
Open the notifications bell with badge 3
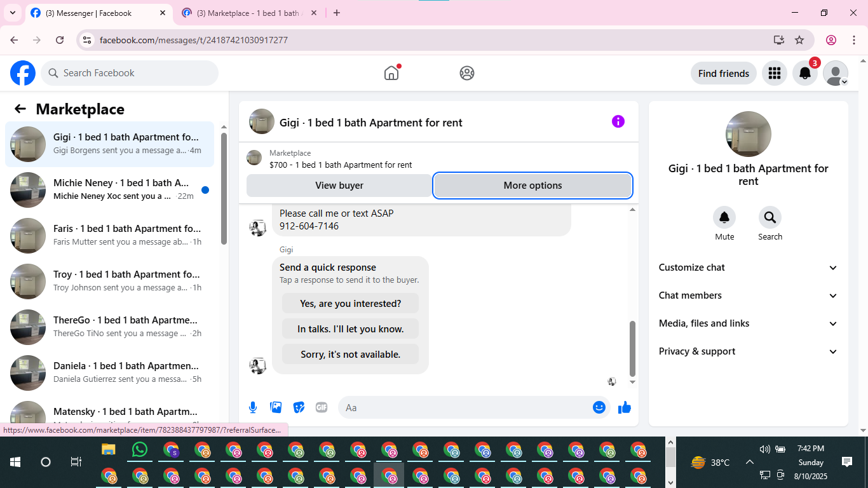coord(805,73)
